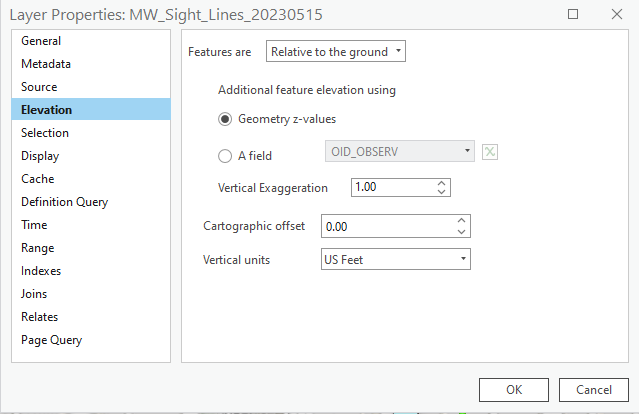Switch to the General tab
The width and height of the screenshot is (639, 414).
(41, 41)
